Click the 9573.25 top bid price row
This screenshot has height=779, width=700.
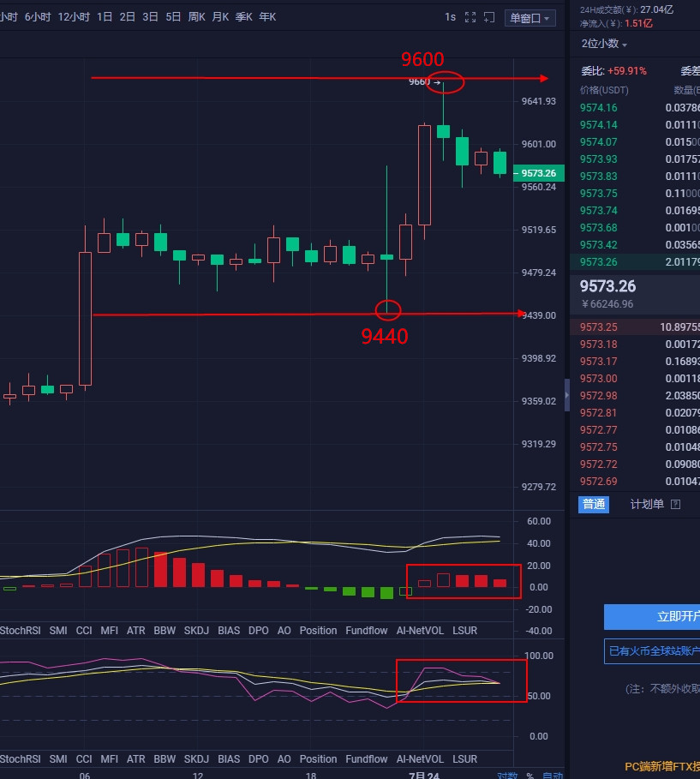634,327
